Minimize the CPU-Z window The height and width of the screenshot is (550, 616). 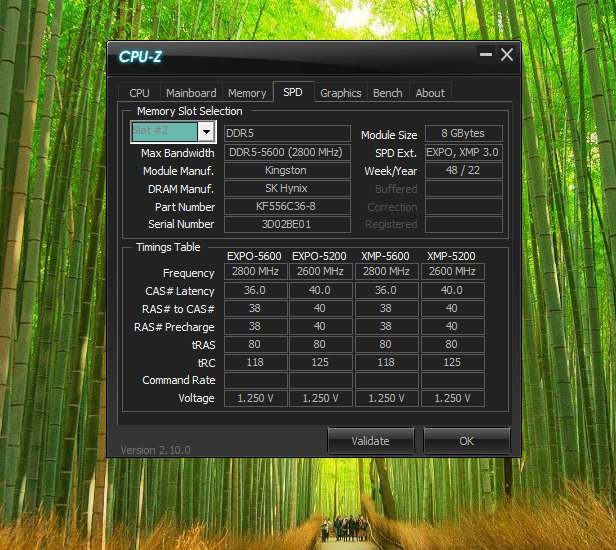[x=484, y=56]
